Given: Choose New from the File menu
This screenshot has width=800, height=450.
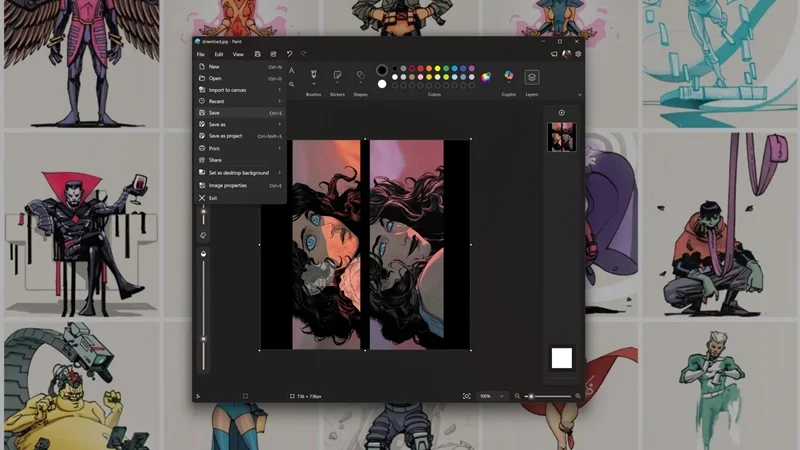Looking at the screenshot, I should (240, 67).
